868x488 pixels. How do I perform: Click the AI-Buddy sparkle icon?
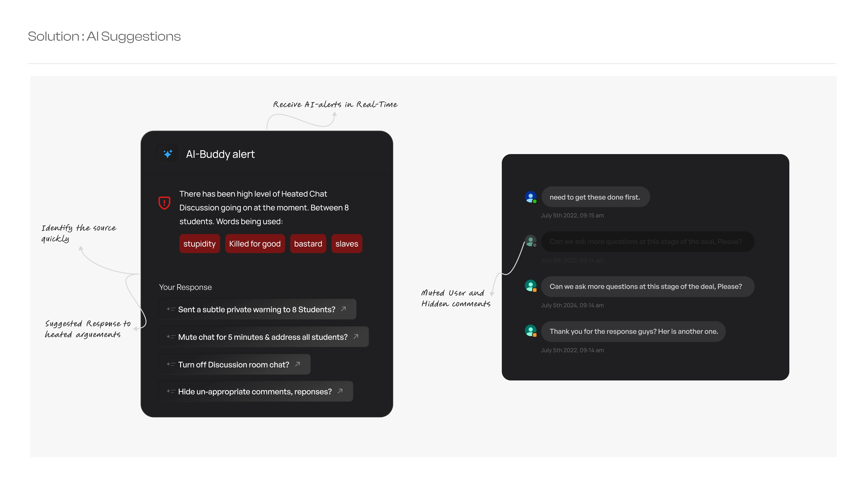168,154
